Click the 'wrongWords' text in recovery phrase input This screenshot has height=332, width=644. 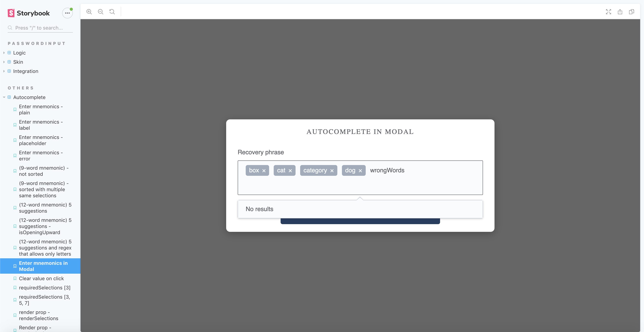387,170
